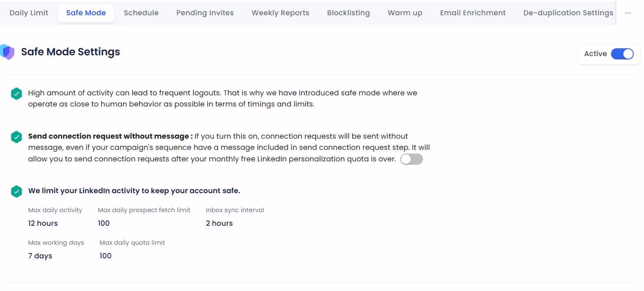This screenshot has width=644, height=291.
Task: Click the Safe Mode shield icon
Action: coord(7,52)
